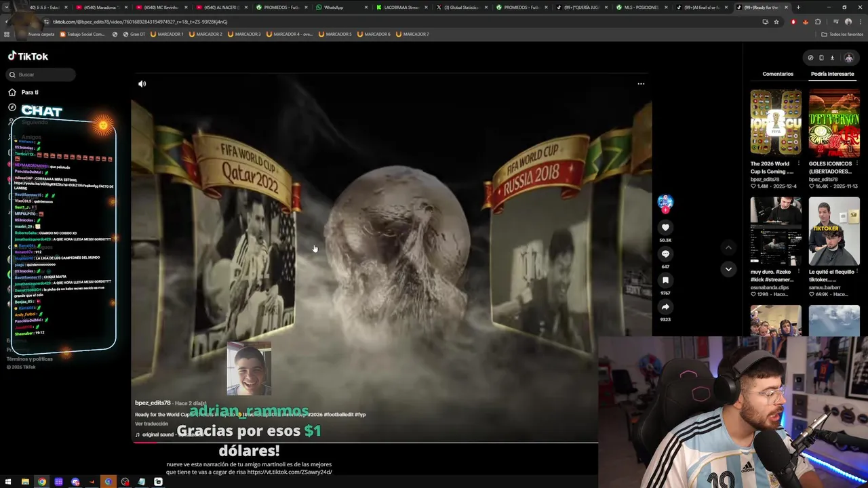Click the compass Explore icon in sidebar
Screen dimensions: 868x488
coord(12,107)
